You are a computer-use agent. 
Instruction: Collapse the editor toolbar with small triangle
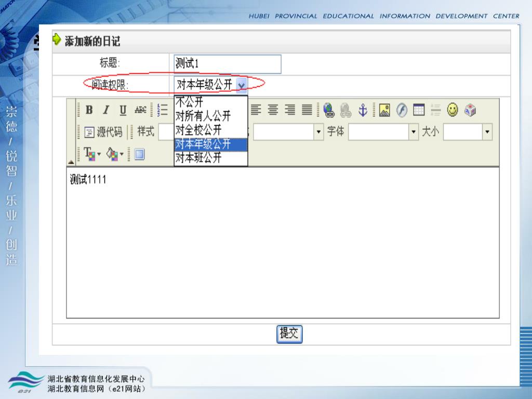[x=71, y=162]
